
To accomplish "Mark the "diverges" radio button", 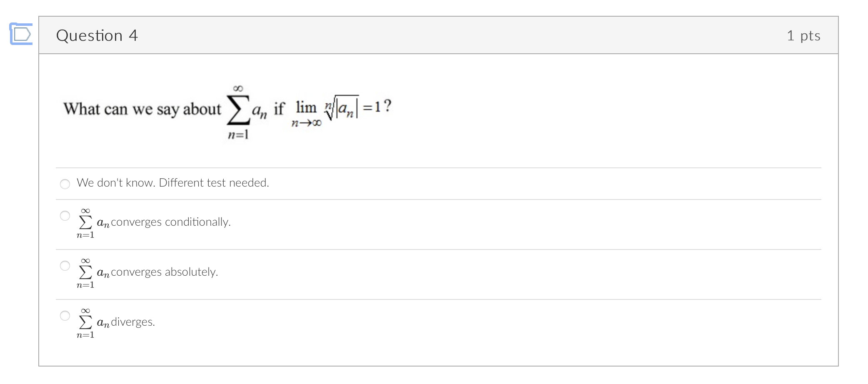I will pos(65,315).
